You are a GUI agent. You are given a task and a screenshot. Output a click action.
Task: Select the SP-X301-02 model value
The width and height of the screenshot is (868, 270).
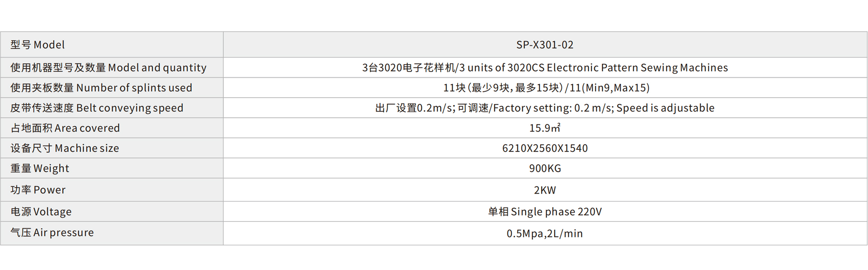click(545, 45)
